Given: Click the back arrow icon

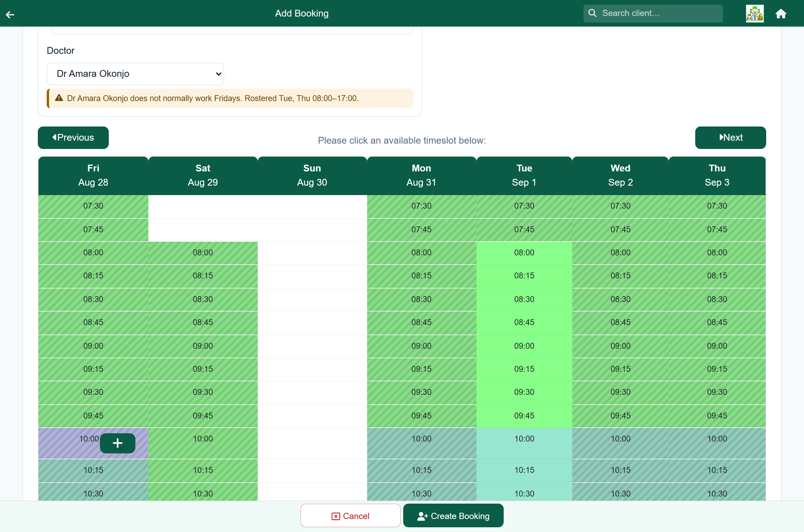Looking at the screenshot, I should (10, 14).
